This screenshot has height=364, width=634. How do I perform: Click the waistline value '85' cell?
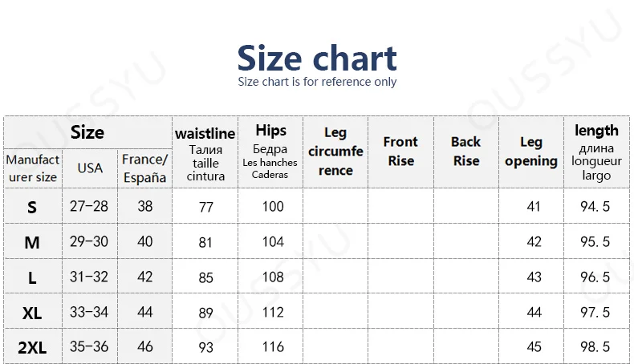[x=205, y=277]
